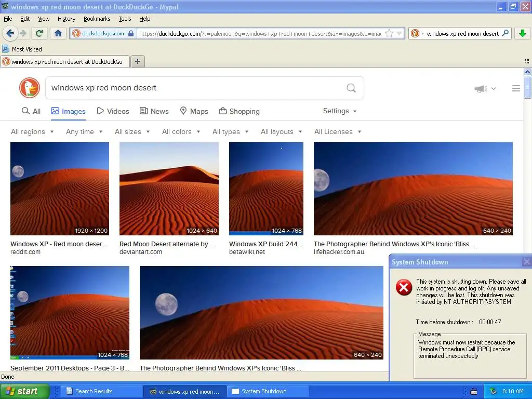This screenshot has height=399, width=532.
Task: Open the betawiki.net source link
Action: tap(247, 252)
